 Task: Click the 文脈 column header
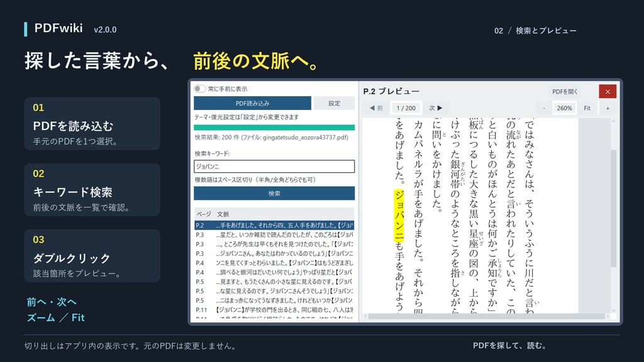pos(223,214)
